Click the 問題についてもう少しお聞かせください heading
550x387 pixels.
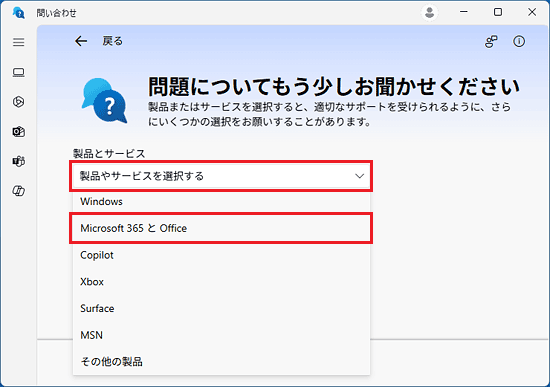pos(334,86)
